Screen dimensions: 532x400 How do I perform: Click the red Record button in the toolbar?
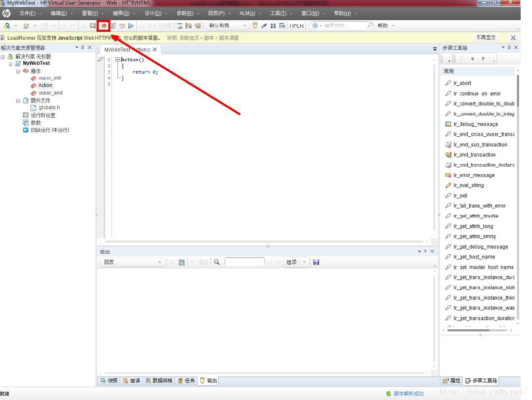point(104,26)
